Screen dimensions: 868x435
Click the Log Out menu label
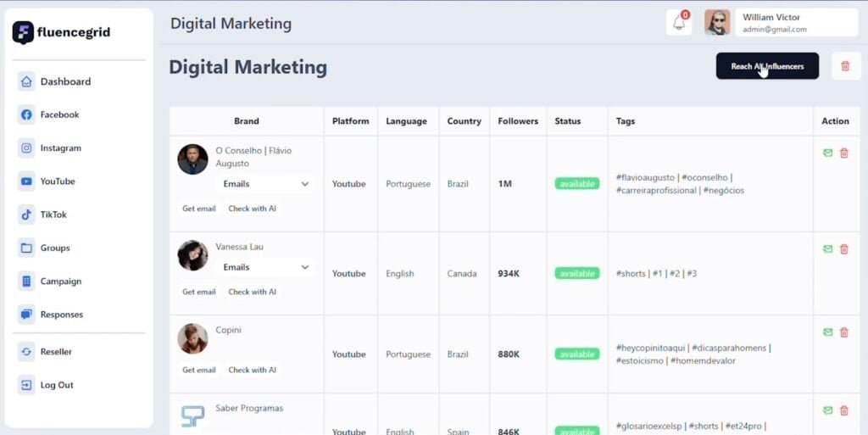pos(57,385)
